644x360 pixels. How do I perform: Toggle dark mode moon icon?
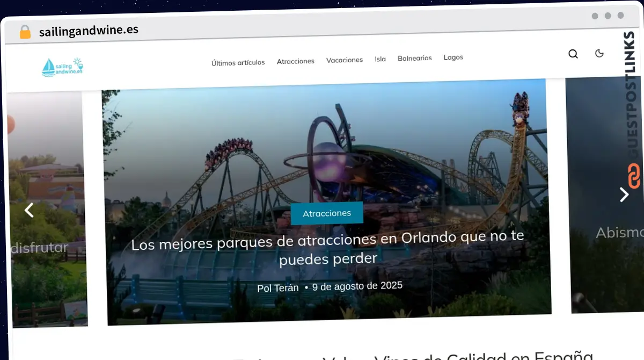pos(599,53)
